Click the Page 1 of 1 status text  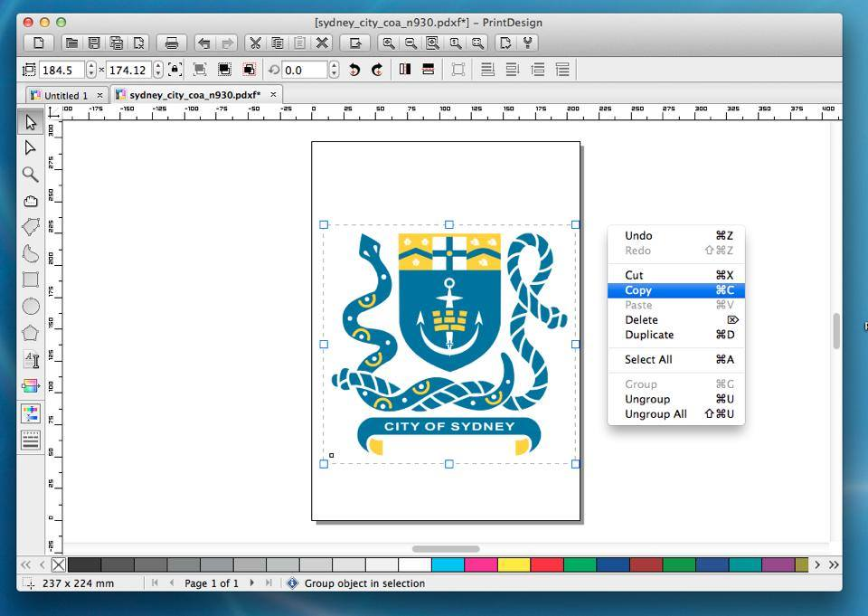pyautogui.click(x=212, y=583)
